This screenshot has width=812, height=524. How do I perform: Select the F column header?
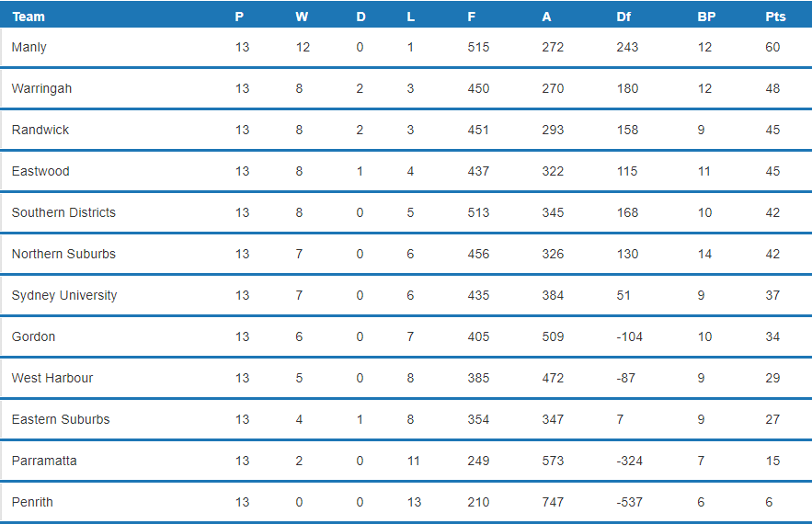[x=471, y=17]
